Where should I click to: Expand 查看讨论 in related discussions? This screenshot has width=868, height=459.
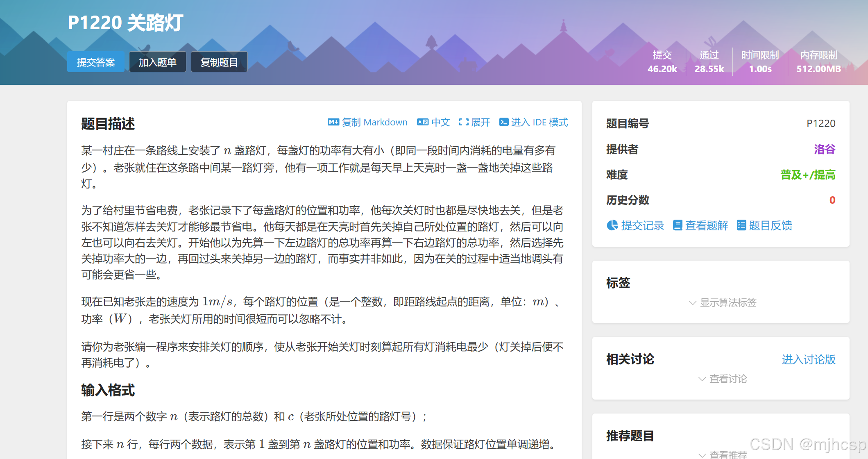(x=723, y=379)
